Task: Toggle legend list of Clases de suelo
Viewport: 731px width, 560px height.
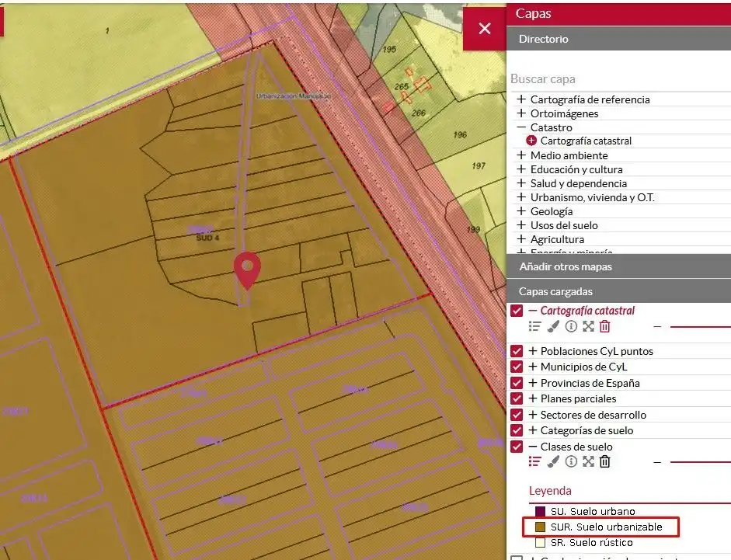Action: 534,461
